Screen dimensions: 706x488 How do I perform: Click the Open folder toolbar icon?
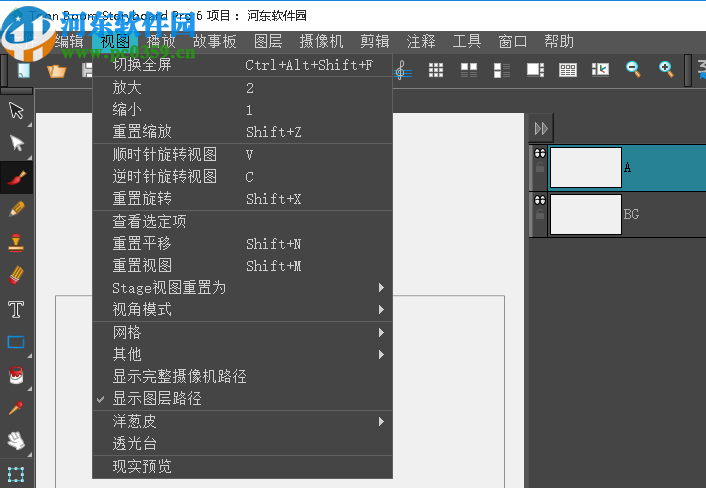click(x=56, y=70)
